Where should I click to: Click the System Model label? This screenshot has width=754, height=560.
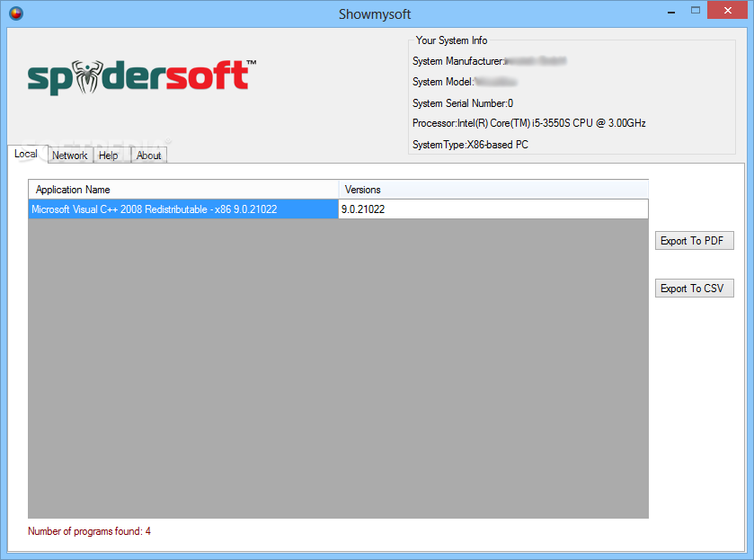tap(443, 82)
